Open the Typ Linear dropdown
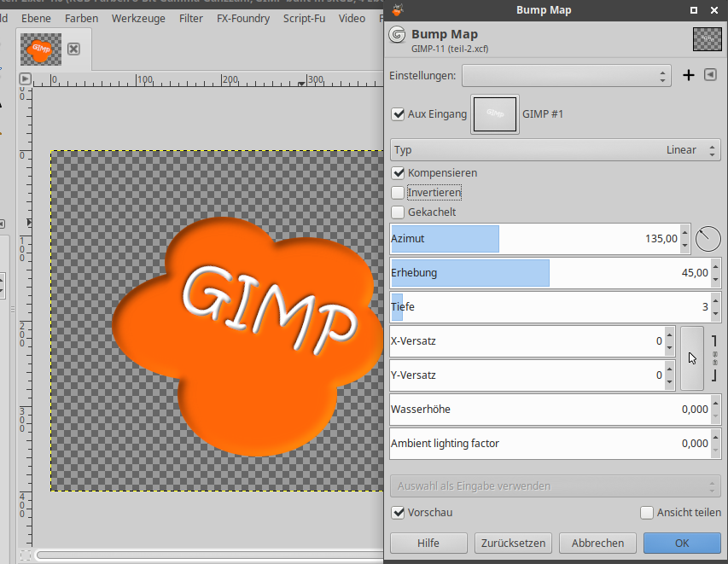The height and width of the screenshot is (564, 728). pyautogui.click(x=555, y=150)
